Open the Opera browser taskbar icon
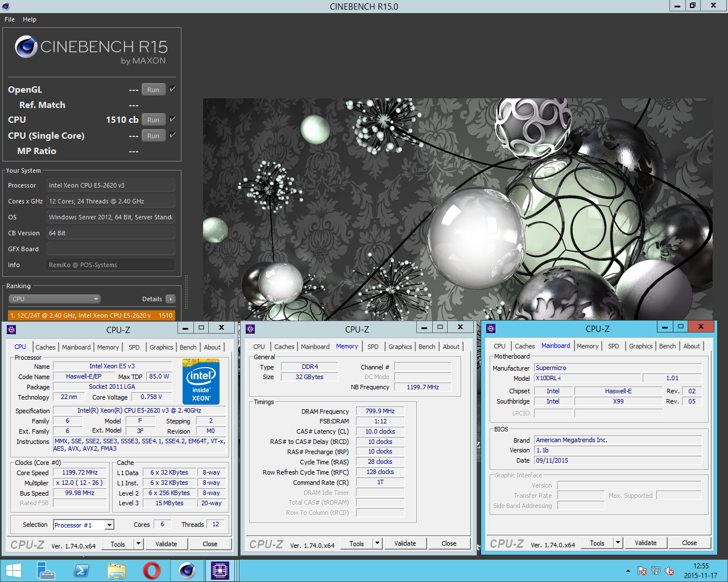 [152, 571]
